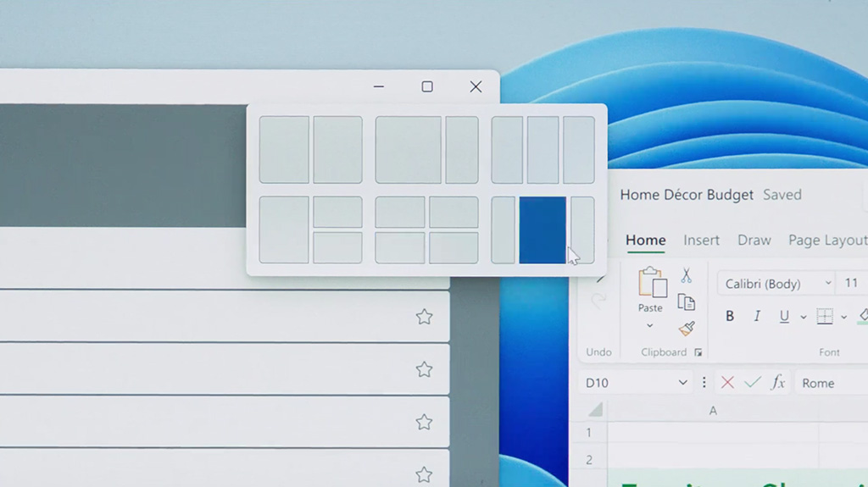Screen dimensions: 868x487
Task: Click the font size box showing 11
Action: pos(853,284)
